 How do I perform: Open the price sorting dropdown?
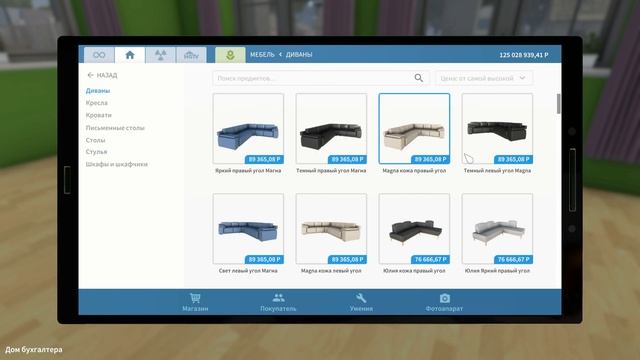pos(484,78)
